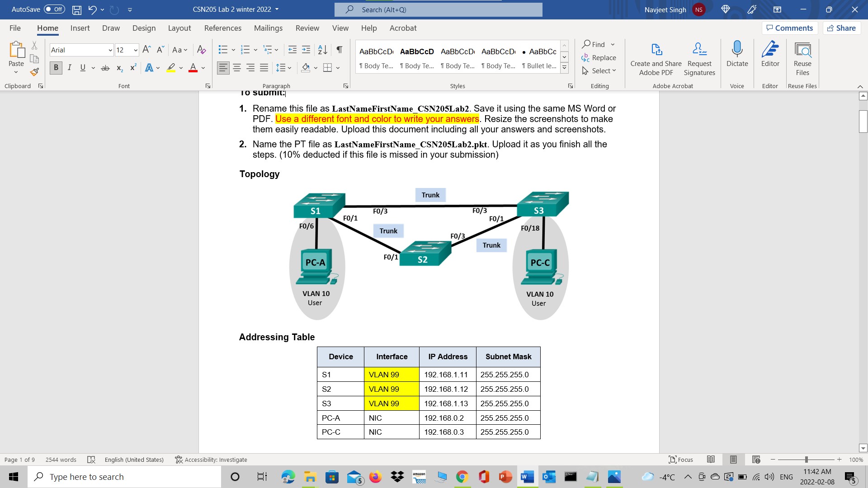Activate the Format Painter
The width and height of the screenshot is (868, 488).
34,71
